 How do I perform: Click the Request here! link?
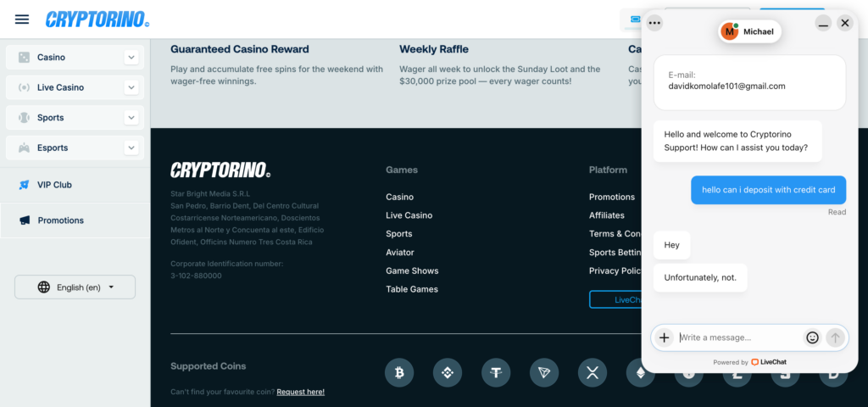[301, 392]
